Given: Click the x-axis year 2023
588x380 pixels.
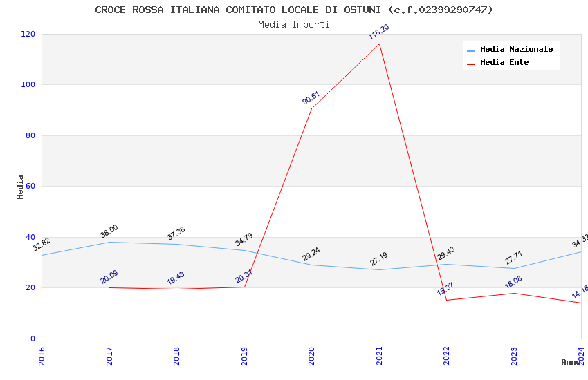Looking at the screenshot, I should click(x=514, y=356).
